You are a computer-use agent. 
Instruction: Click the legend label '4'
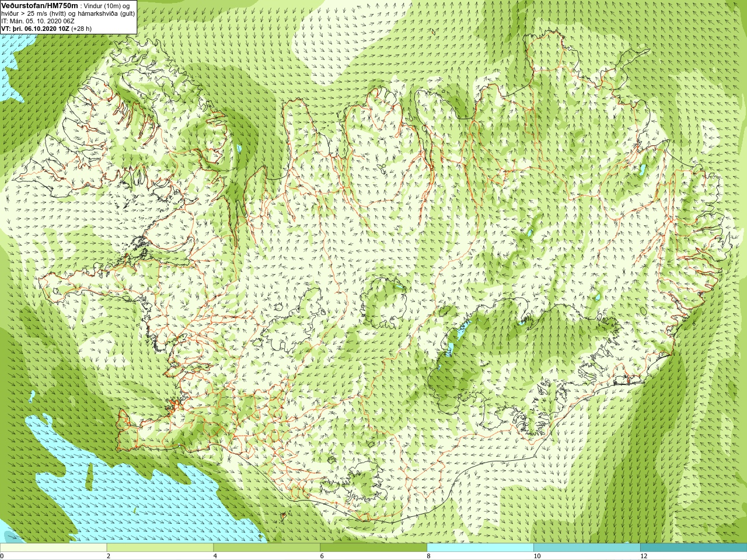[x=215, y=556]
